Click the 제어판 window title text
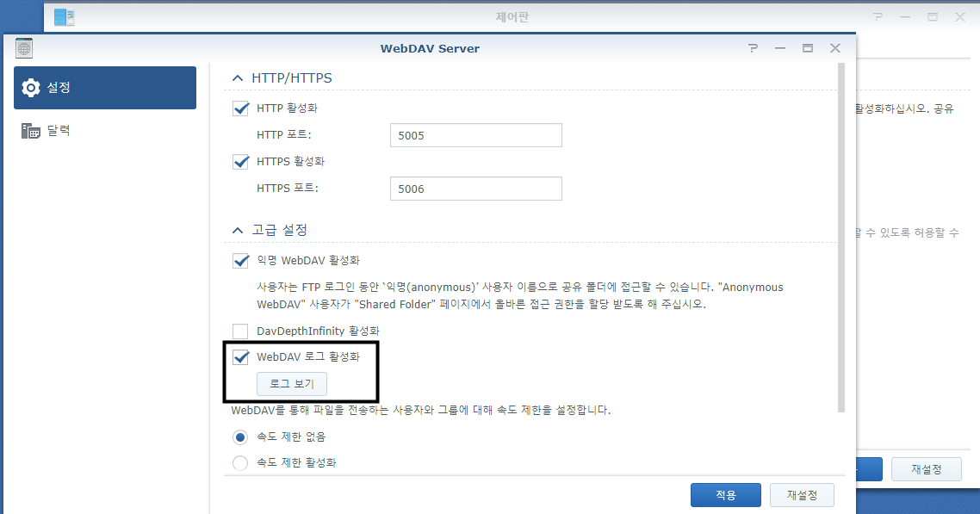980x514 pixels. (x=512, y=17)
